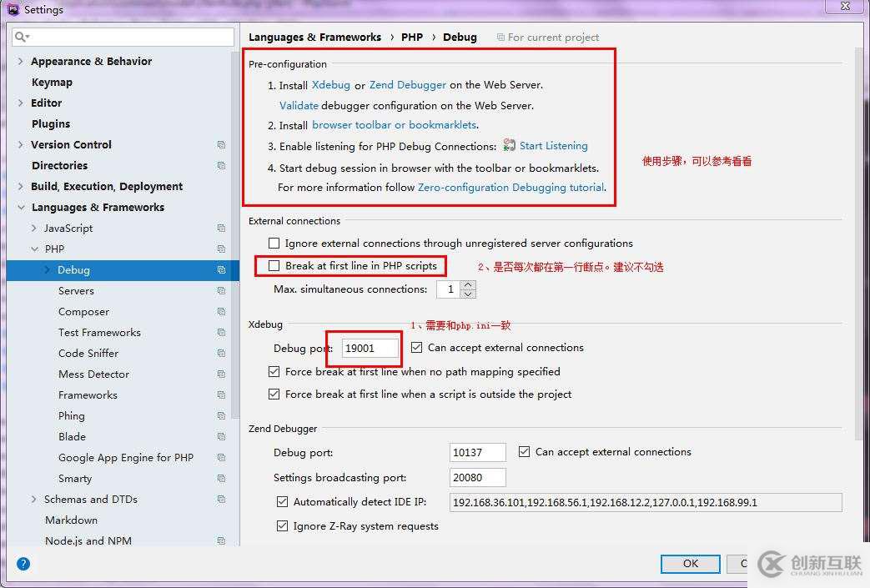The width and height of the screenshot is (870, 588).
Task: Expand Build, Execution, Deployment section
Action: [x=21, y=186]
